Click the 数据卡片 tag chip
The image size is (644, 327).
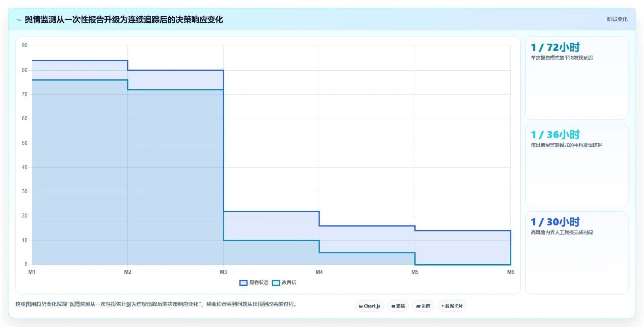pyautogui.click(x=452, y=306)
